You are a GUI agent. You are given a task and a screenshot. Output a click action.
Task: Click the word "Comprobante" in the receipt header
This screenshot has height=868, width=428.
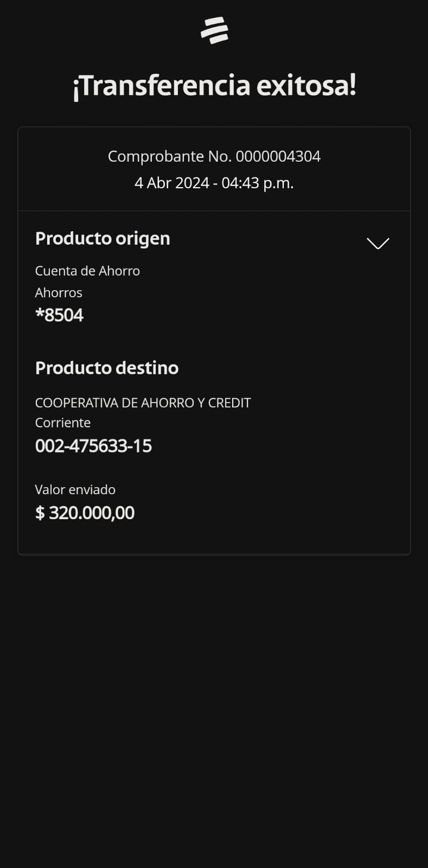[156, 156]
